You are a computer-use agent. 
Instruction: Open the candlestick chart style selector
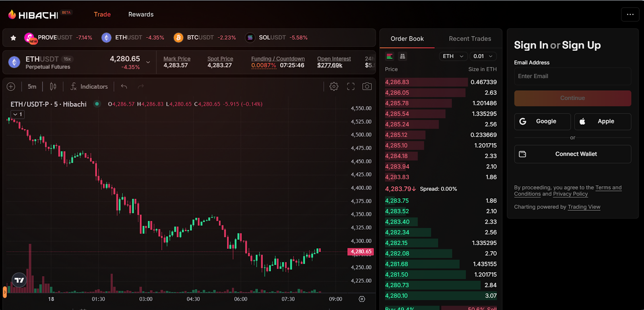point(53,86)
